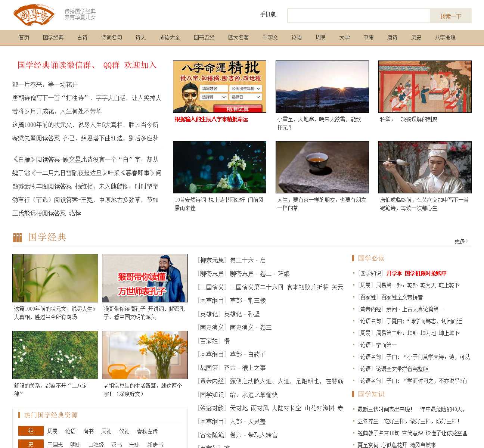
Task: Click the white flowers in vase thumbnail
Action: point(220,167)
